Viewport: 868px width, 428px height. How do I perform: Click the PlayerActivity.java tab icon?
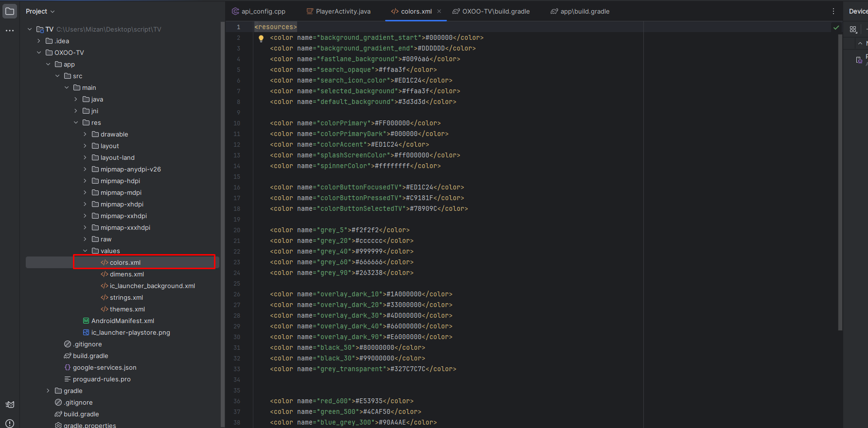310,11
